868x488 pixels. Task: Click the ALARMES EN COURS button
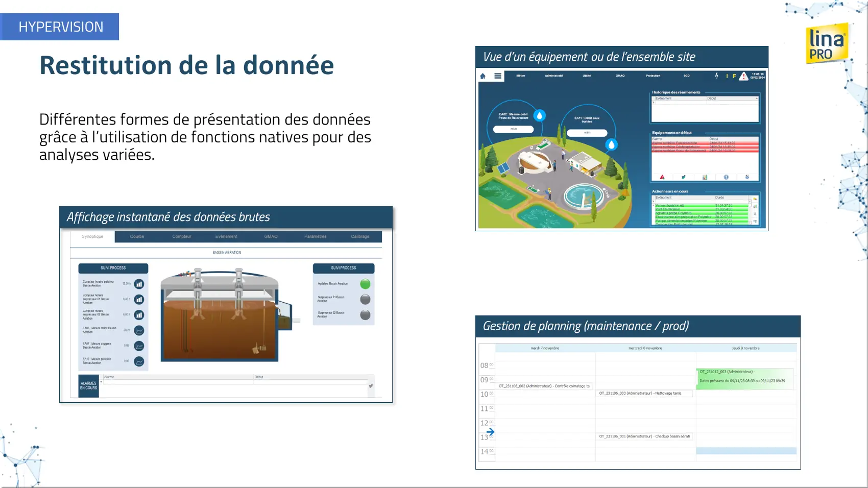88,386
